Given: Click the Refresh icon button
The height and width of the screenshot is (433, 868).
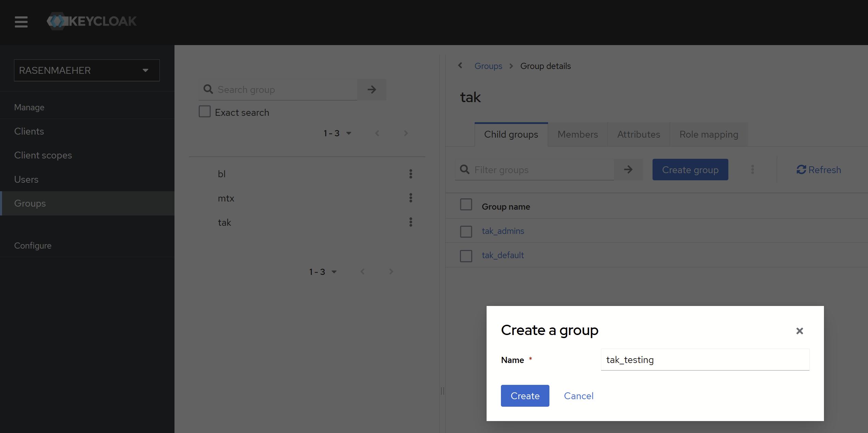Looking at the screenshot, I should (818, 170).
